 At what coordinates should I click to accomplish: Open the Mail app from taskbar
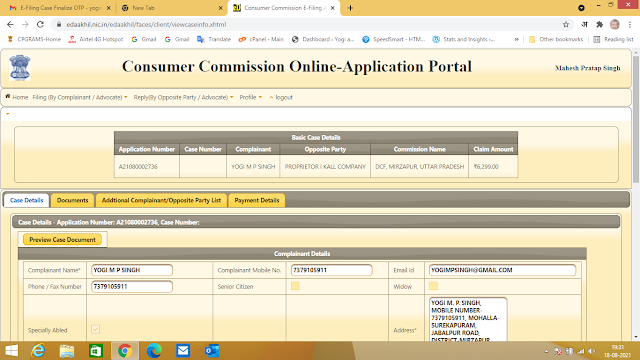[x=183, y=351]
